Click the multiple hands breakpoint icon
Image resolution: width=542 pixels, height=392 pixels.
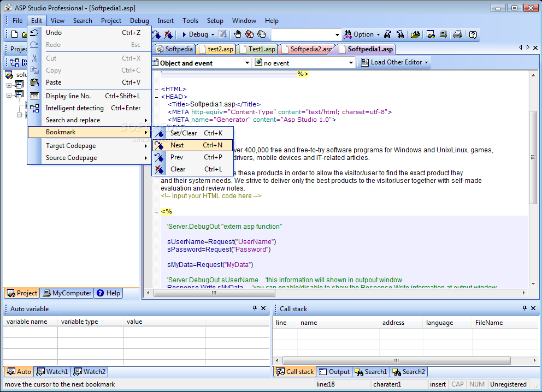tap(262, 34)
